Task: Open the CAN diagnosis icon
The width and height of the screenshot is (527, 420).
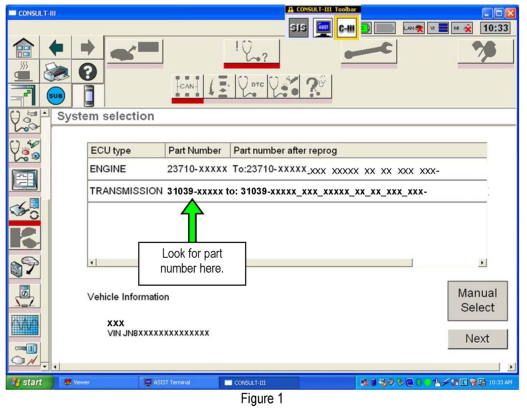Action: (187, 86)
